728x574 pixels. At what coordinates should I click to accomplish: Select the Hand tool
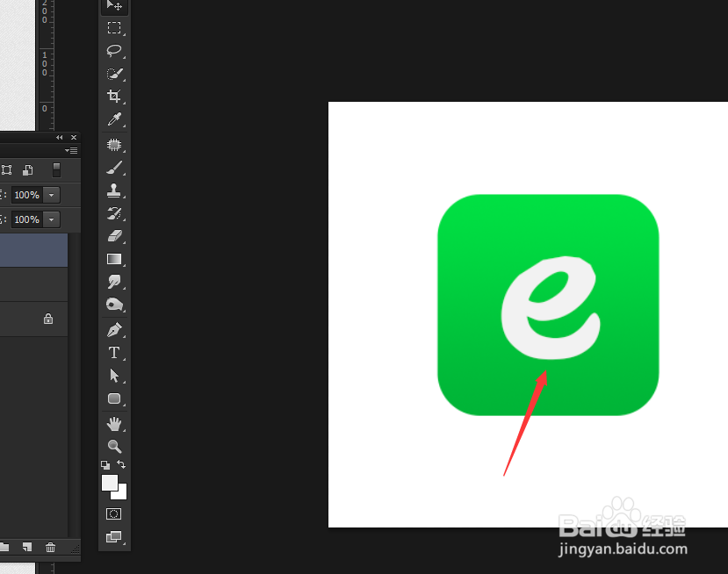(114, 424)
